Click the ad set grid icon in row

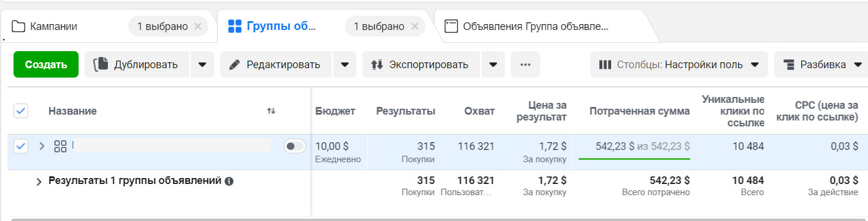(60, 146)
